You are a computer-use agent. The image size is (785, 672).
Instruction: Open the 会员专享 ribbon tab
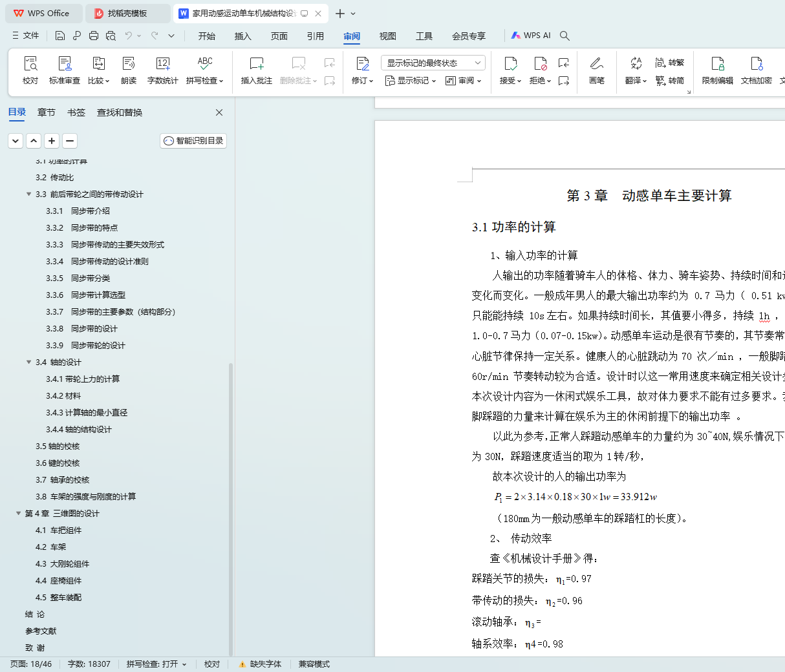pos(469,36)
